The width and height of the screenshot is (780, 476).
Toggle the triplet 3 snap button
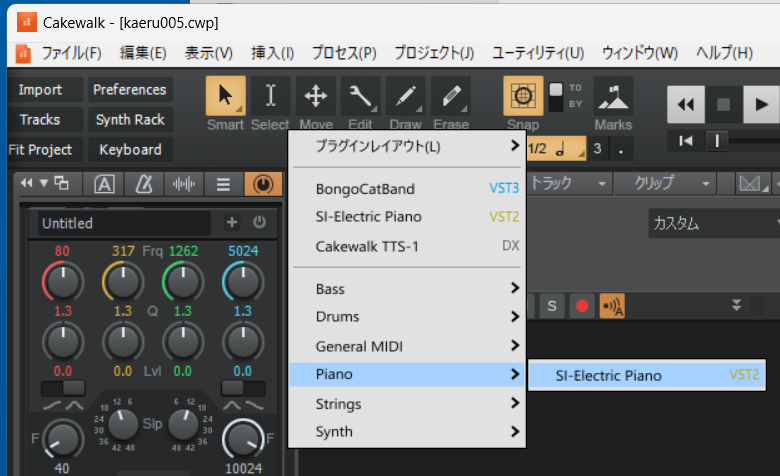[x=597, y=148]
